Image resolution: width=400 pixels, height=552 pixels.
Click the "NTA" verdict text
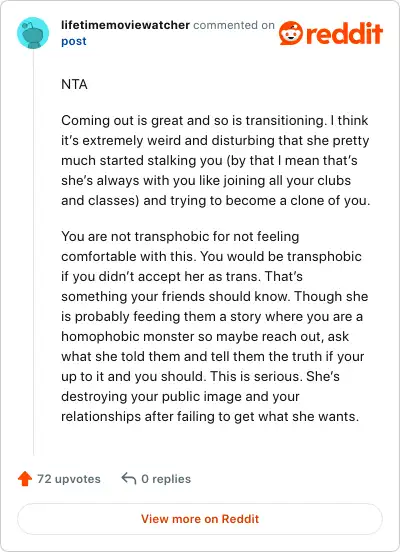(x=74, y=84)
